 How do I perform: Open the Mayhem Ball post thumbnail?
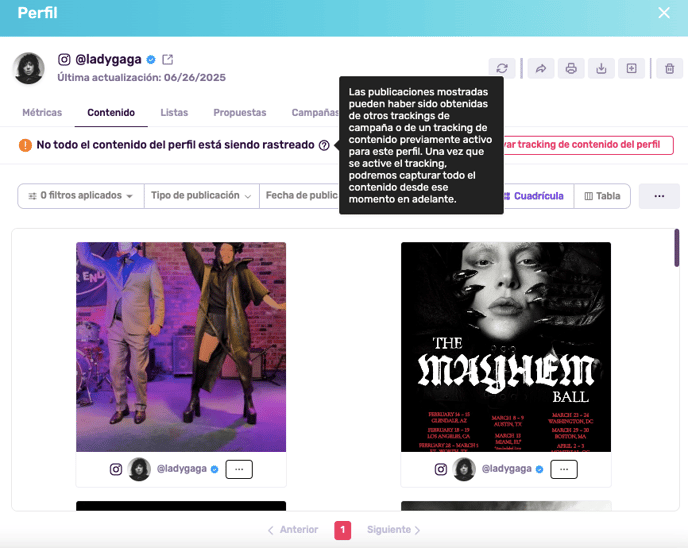[x=505, y=346]
